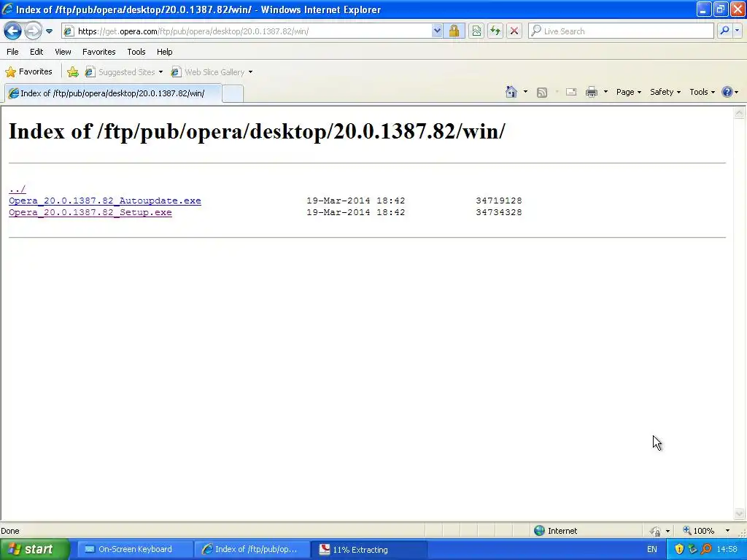
Task: Expand the zoom level dropdown arrow
Action: [x=727, y=531]
